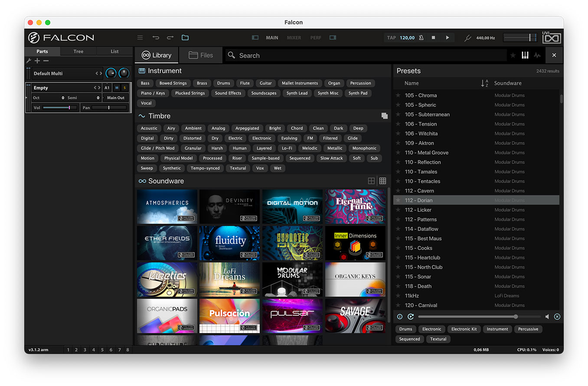588x386 pixels.
Task: Click the circled X clear tags icon
Action: pyautogui.click(x=557, y=317)
